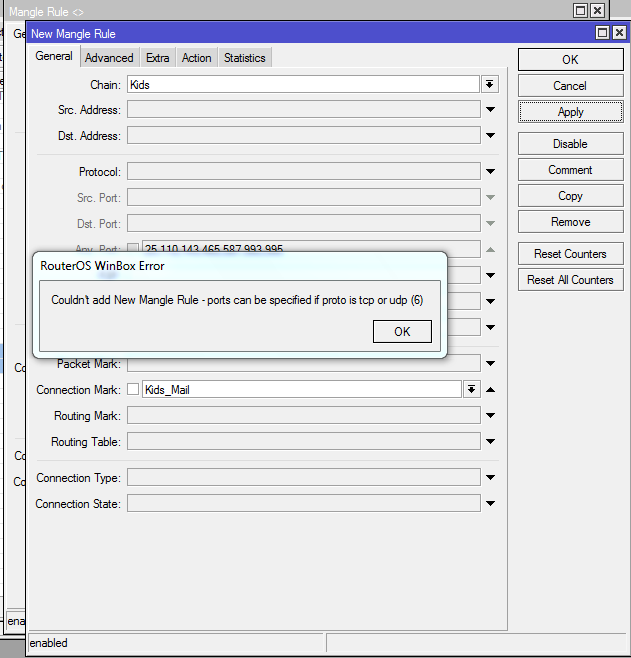Expand the Routing Mark field
The width and height of the screenshot is (631, 658).
[x=490, y=415]
